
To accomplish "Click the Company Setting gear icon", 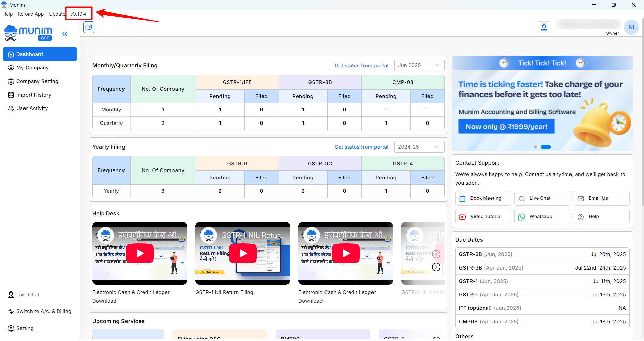I will pos(11,82).
